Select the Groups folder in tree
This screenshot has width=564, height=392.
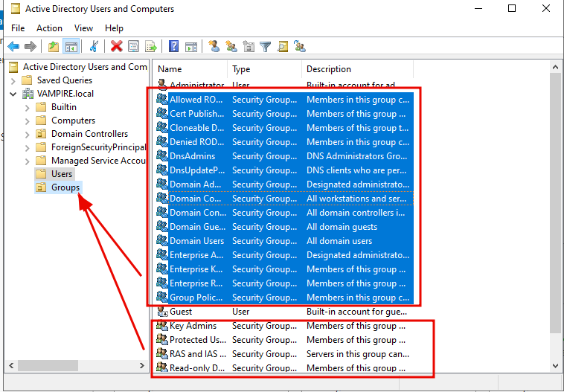tap(65, 187)
